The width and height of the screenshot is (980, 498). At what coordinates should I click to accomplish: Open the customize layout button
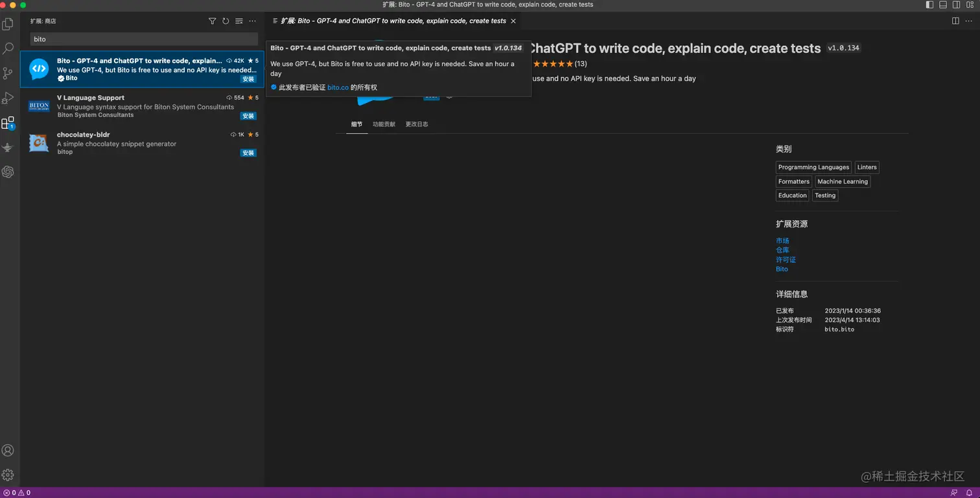tap(970, 5)
